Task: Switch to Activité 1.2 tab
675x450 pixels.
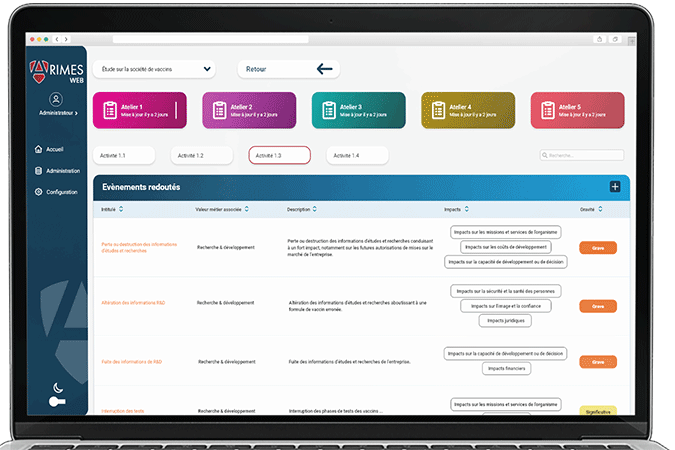Action: point(202,155)
